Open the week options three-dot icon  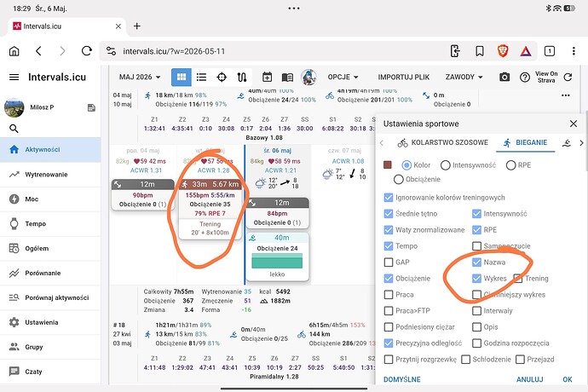point(566,95)
